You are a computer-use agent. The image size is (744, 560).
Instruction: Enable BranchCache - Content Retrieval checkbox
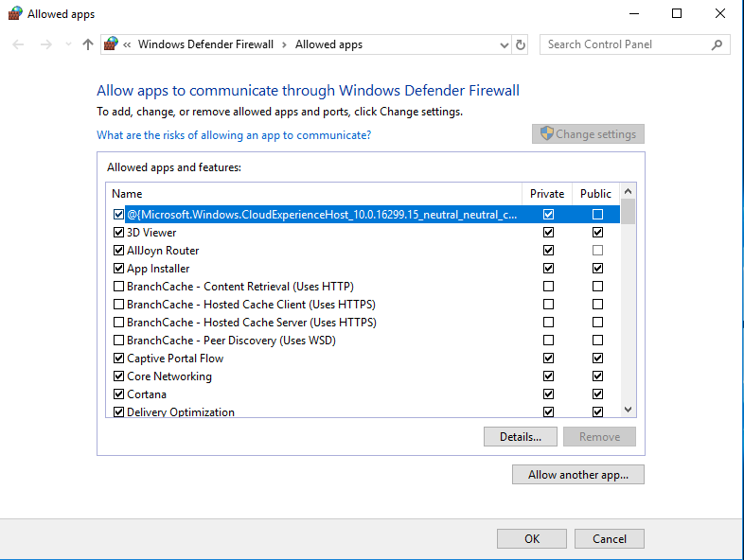118,287
